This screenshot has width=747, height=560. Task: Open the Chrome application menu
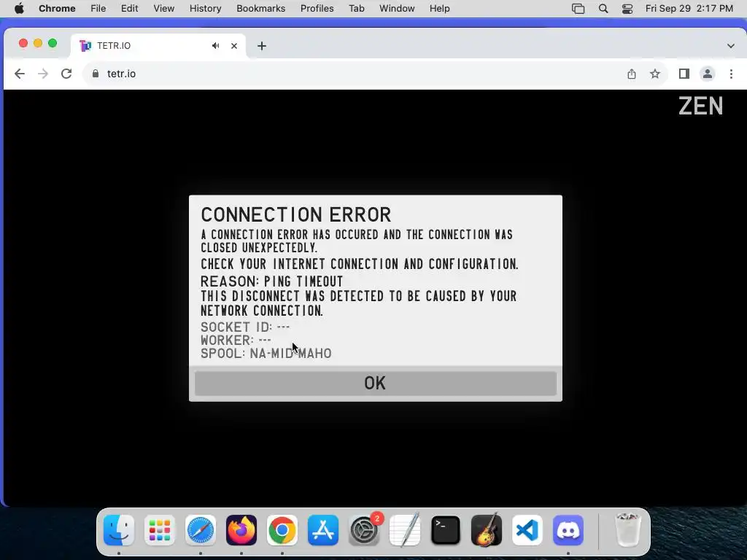[x=57, y=8]
